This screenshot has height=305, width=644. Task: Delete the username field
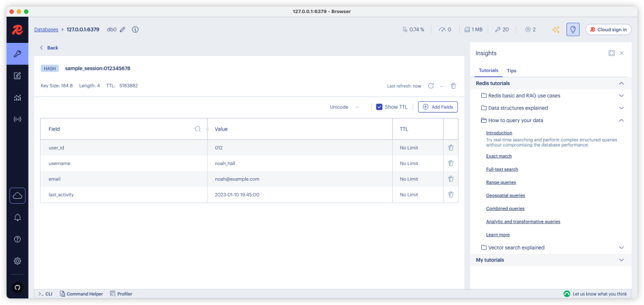[x=451, y=163]
